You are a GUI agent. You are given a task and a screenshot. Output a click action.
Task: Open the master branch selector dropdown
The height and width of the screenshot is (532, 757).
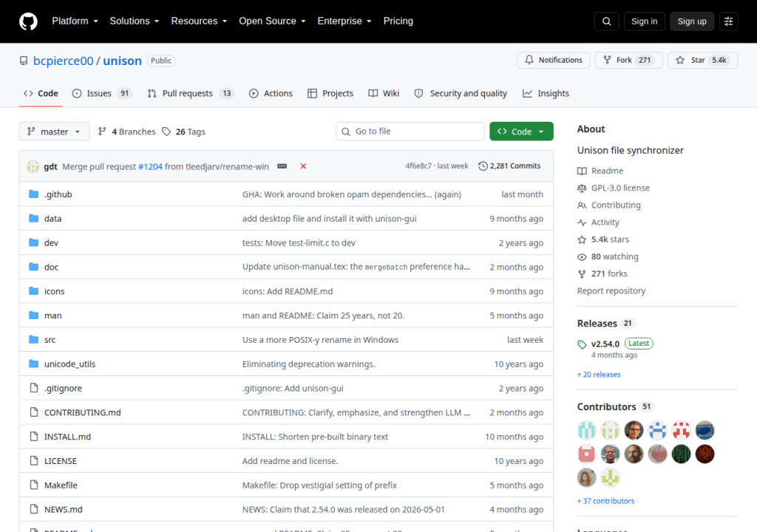54,132
